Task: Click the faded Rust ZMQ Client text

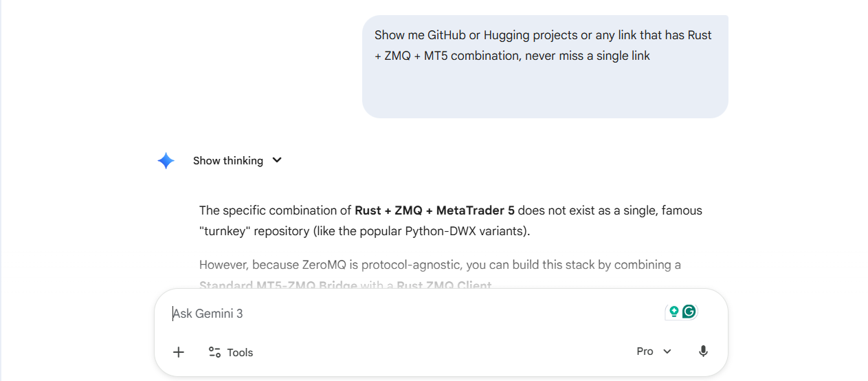Action: click(444, 285)
